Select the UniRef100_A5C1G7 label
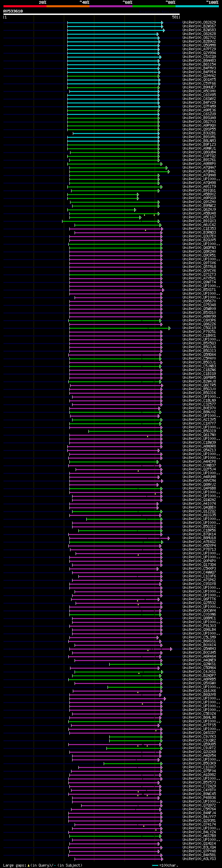Viewport: 222px width, 868px height. 199,217
